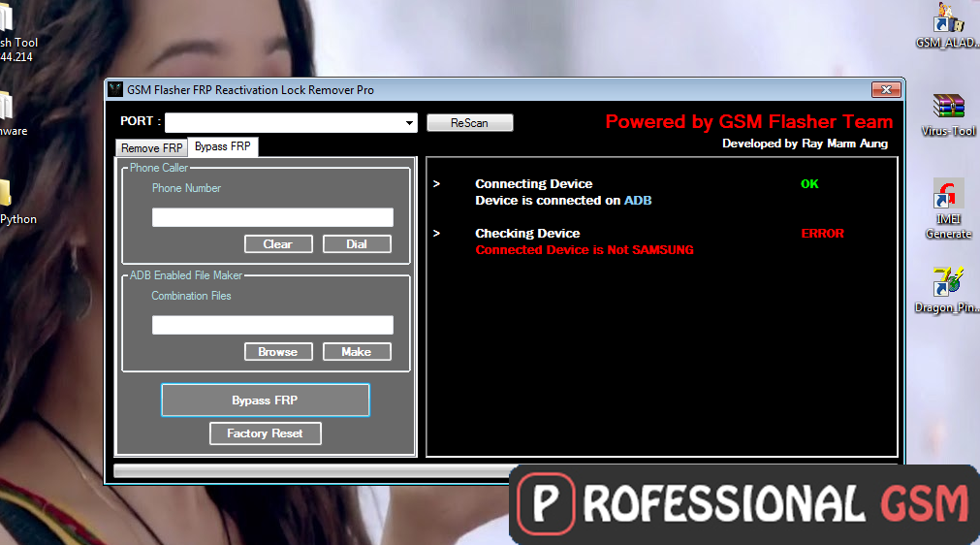Click the Clear button under Phone Number
Viewport: 980px width, 545px height.
(278, 244)
